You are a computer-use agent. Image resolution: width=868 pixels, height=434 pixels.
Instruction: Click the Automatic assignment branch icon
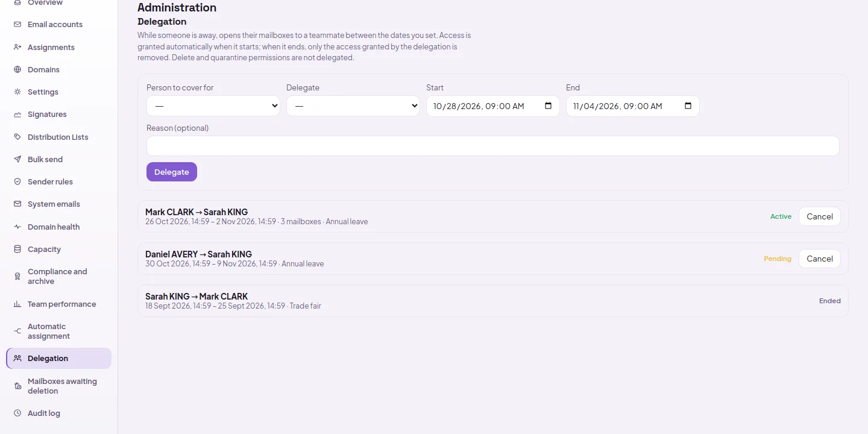click(x=17, y=331)
